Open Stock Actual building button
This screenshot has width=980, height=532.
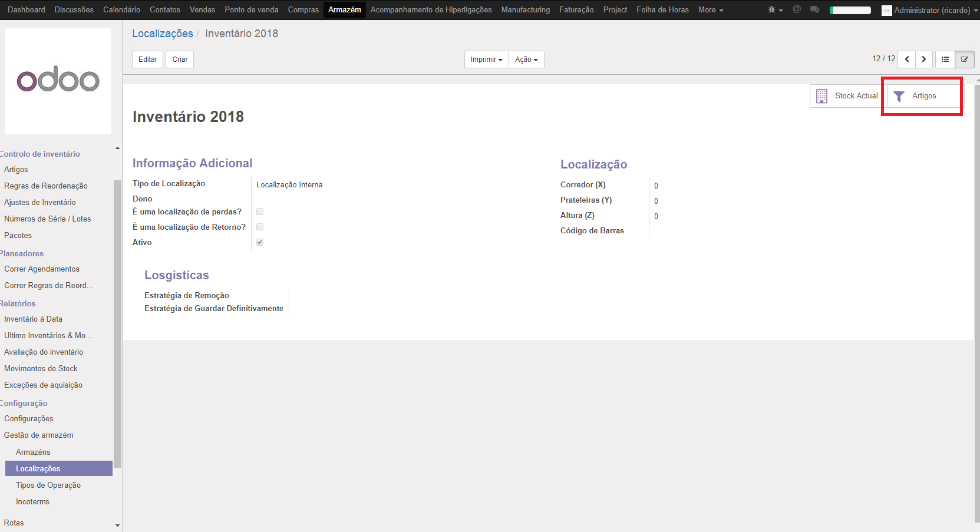[x=847, y=96]
